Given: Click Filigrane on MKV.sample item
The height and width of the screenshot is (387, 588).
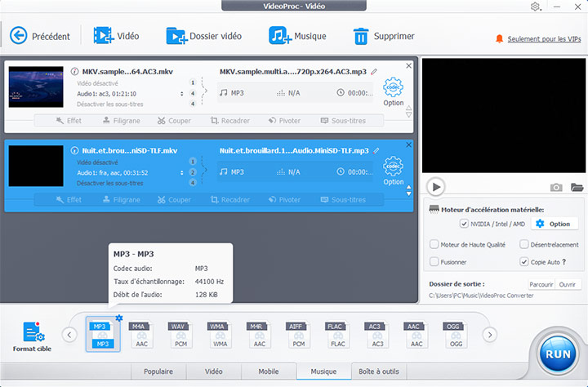Looking at the screenshot, I should point(122,121).
